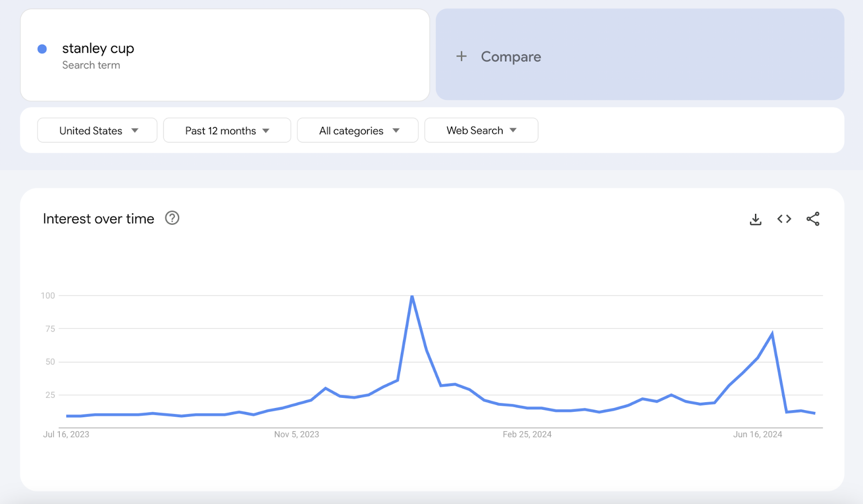
Task: Share the Interest over time chart
Action: coord(813,219)
